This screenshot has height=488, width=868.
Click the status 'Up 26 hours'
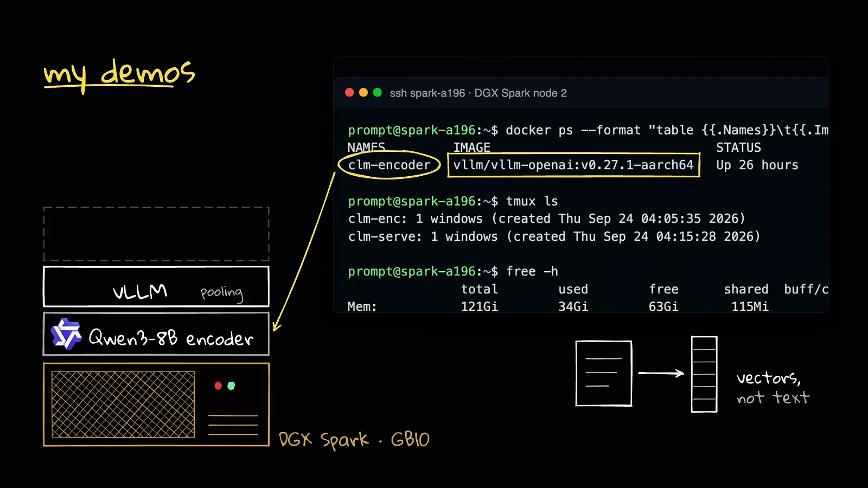tap(757, 165)
